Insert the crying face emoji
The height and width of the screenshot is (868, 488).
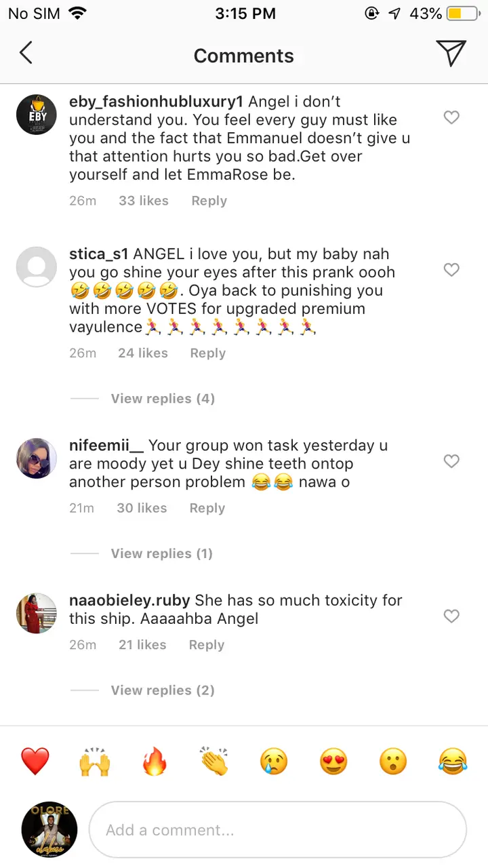[274, 762]
